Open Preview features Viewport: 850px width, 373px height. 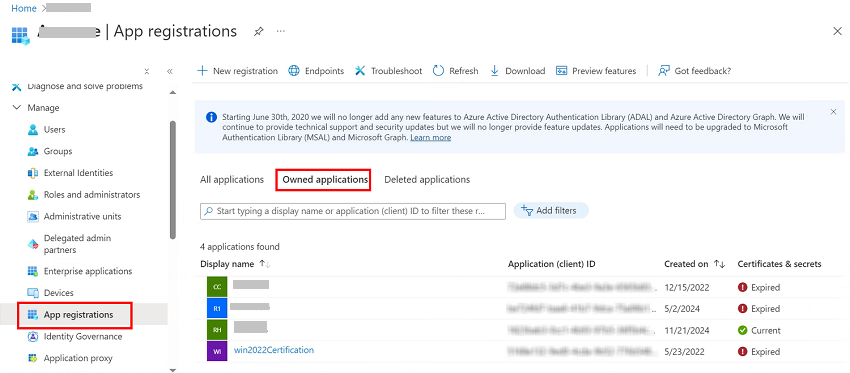pyautogui.click(x=596, y=71)
